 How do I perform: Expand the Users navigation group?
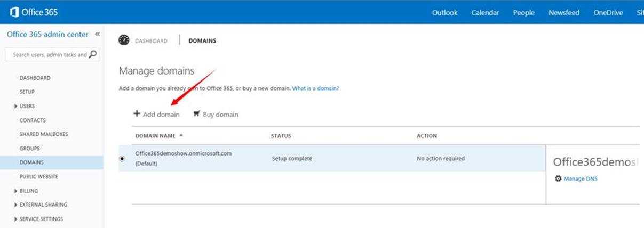(x=15, y=106)
